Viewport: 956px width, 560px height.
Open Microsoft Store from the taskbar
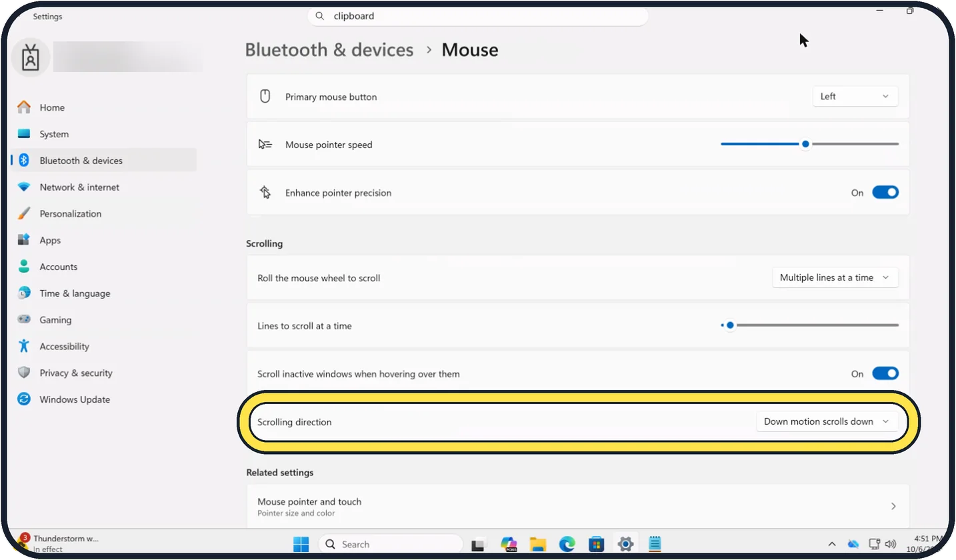596,544
